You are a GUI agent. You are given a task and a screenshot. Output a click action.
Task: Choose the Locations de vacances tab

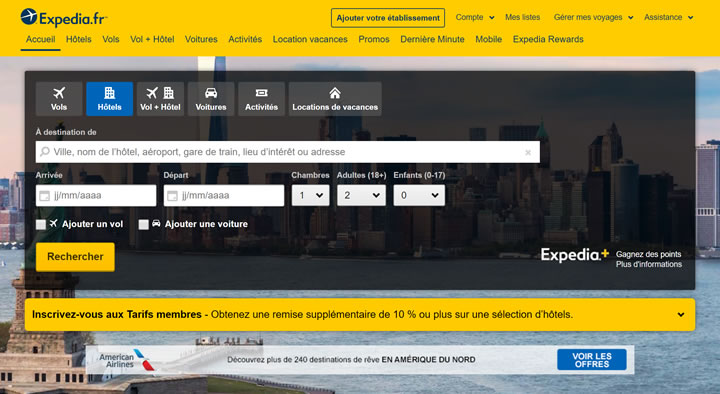pyautogui.click(x=335, y=99)
